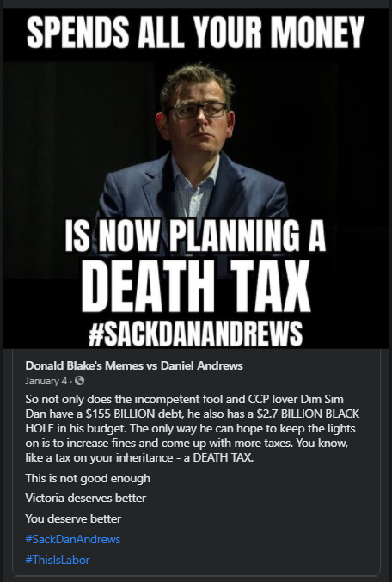This screenshot has width=392, height=582.
Task: Click the white shirt collar in the photo
Action: pyautogui.click(x=195, y=175)
